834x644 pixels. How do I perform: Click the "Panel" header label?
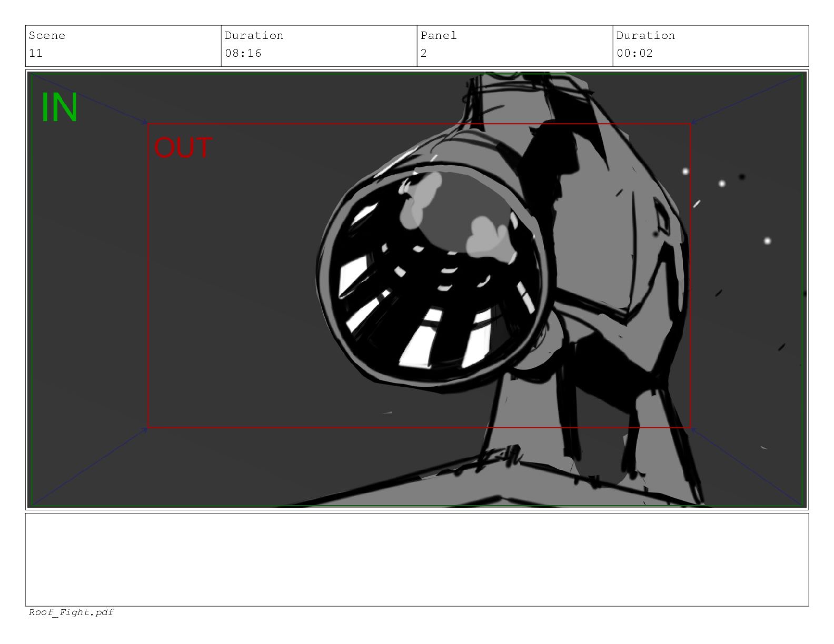pyautogui.click(x=439, y=36)
